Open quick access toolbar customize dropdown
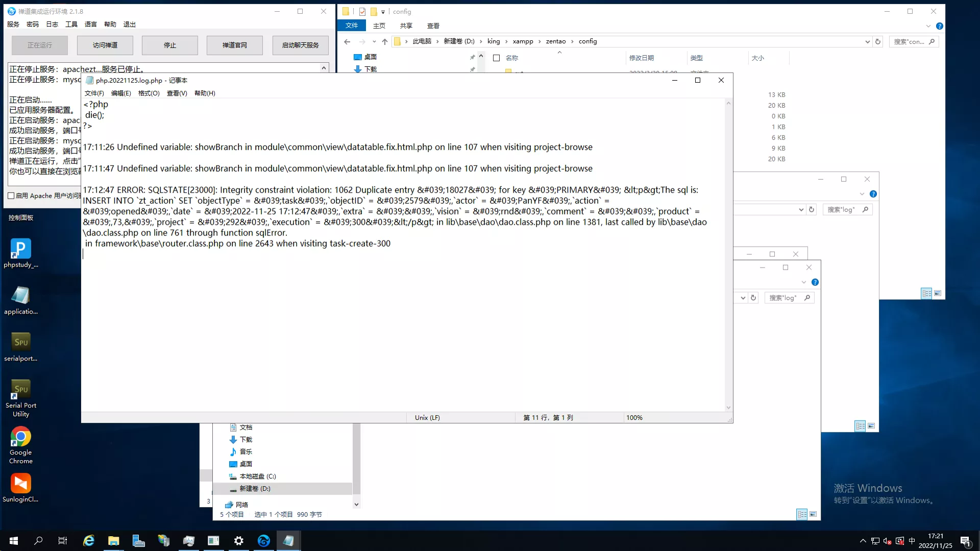This screenshot has width=980, height=551. click(x=383, y=11)
